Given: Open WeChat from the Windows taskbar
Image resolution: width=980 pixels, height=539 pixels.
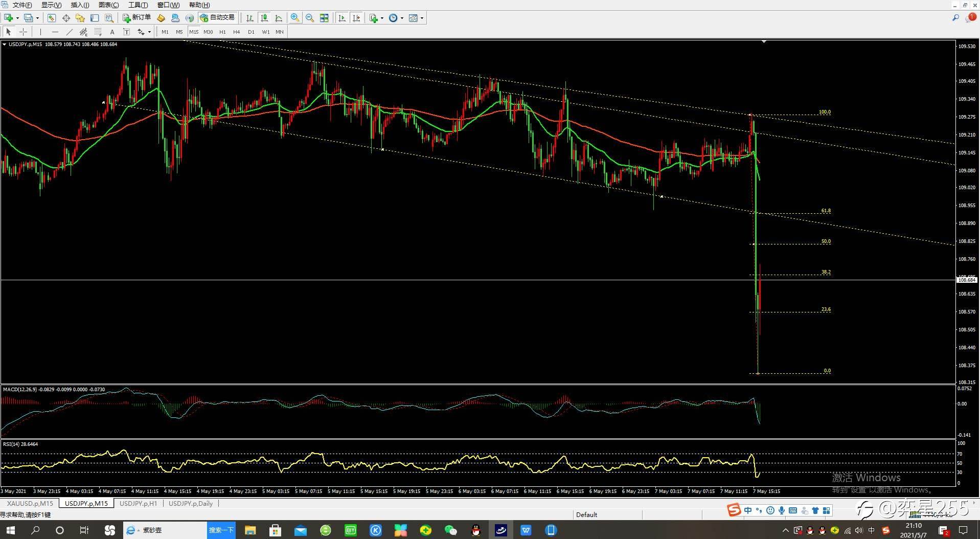Looking at the screenshot, I should (450, 530).
